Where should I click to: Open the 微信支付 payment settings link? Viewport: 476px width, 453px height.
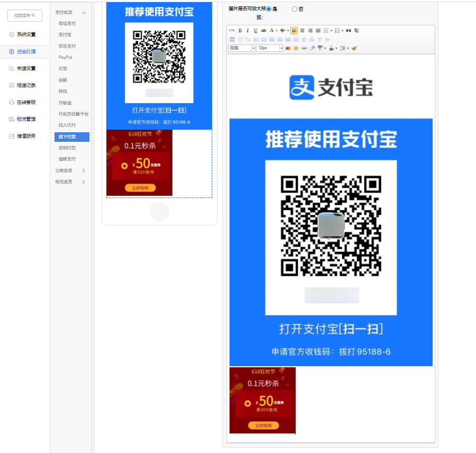point(67,23)
